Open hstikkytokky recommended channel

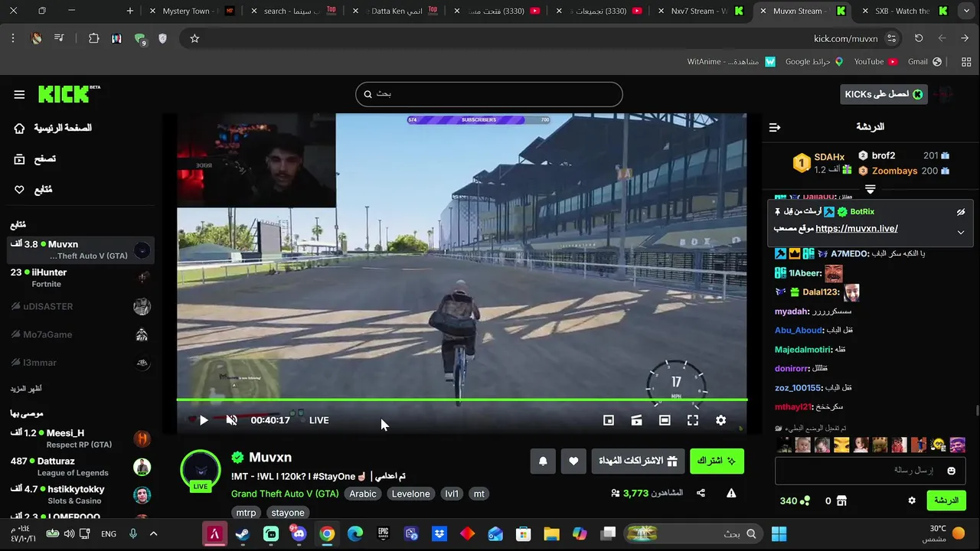(x=80, y=495)
